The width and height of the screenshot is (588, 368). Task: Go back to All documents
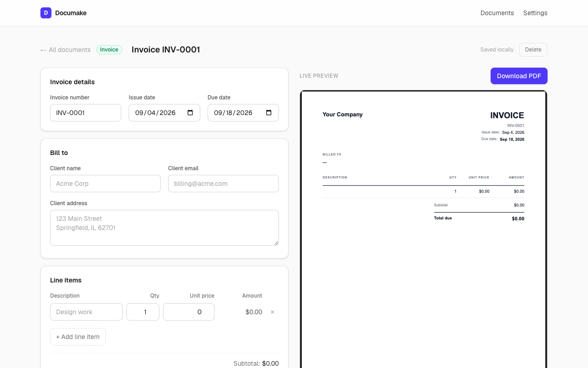[66, 50]
